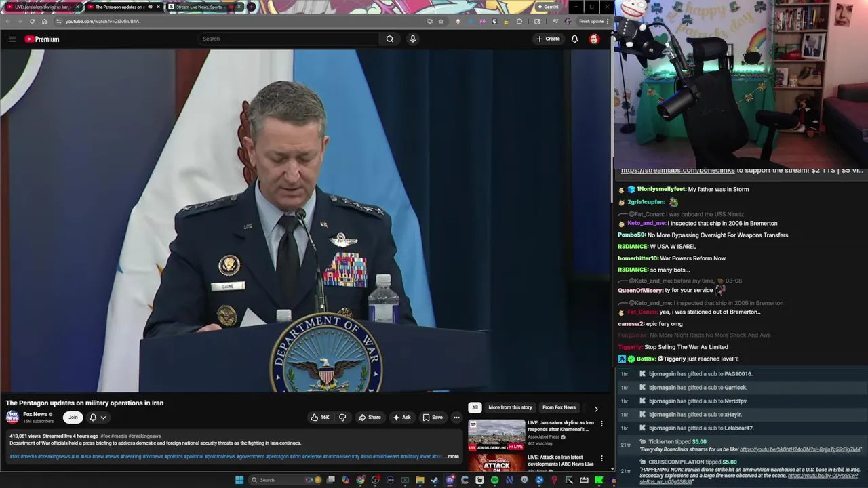Open the YouTube hamburger guide menu
This screenshot has height=488, width=868.
coord(12,39)
